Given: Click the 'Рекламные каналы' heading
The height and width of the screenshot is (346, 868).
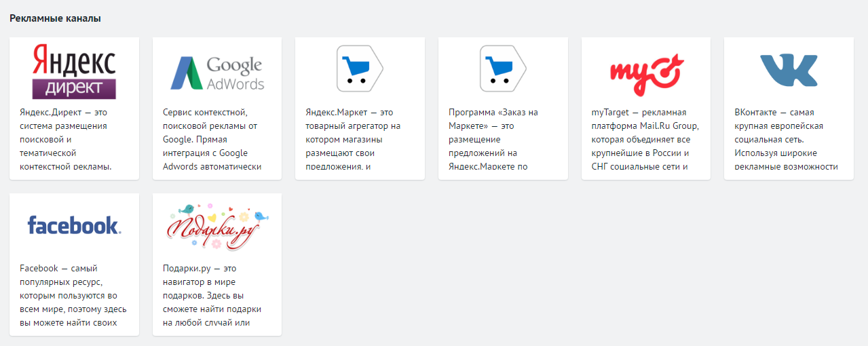Looking at the screenshot, I should click(x=56, y=18).
